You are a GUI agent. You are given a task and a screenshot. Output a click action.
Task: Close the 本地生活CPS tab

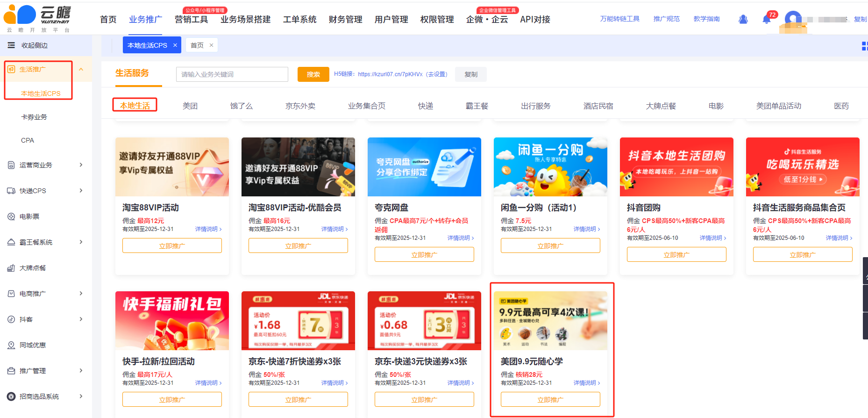click(175, 45)
